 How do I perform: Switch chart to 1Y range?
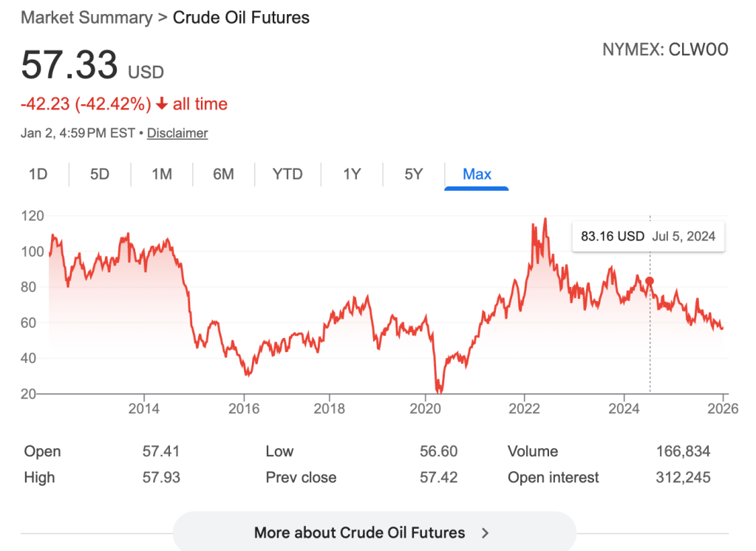352,175
